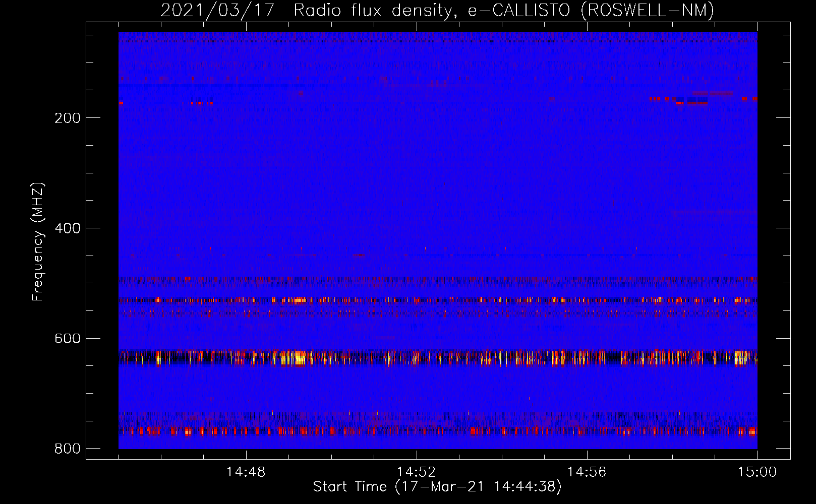The width and height of the screenshot is (816, 504).
Task: Click the '15:00' time axis label
Action: click(757, 472)
